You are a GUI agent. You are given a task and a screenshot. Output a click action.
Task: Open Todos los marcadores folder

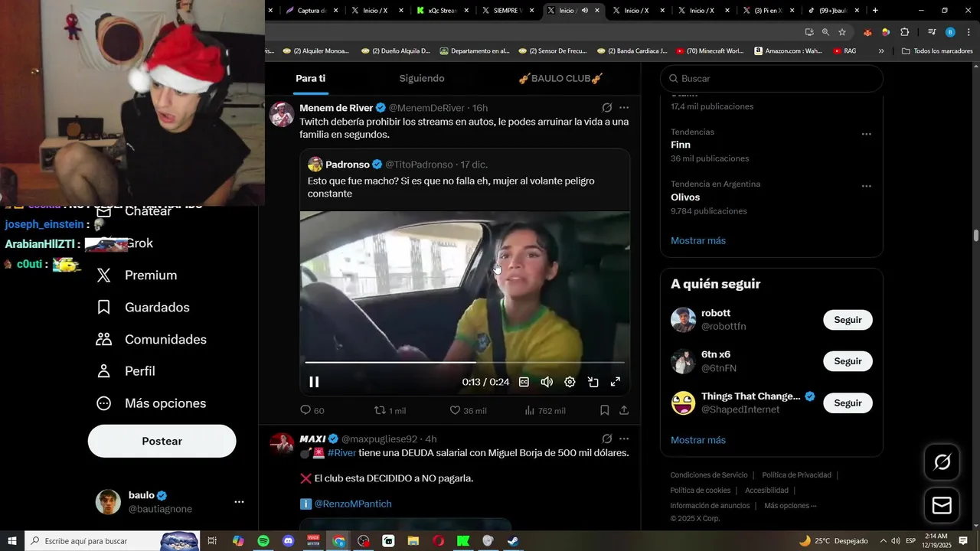937,51
